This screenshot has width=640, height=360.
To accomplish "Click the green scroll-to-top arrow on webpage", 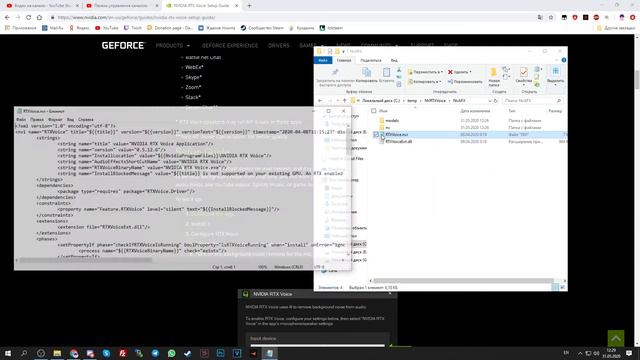I will pyautogui.click(x=616, y=338).
